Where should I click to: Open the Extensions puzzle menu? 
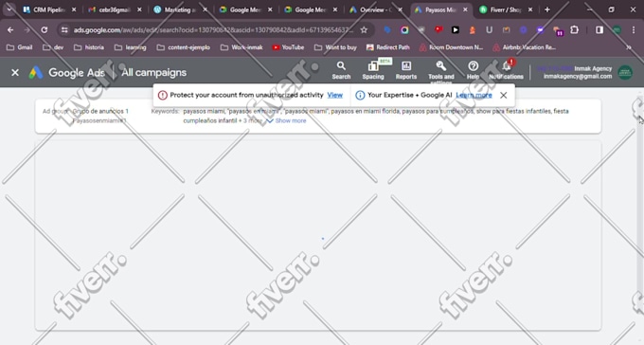(x=575, y=30)
